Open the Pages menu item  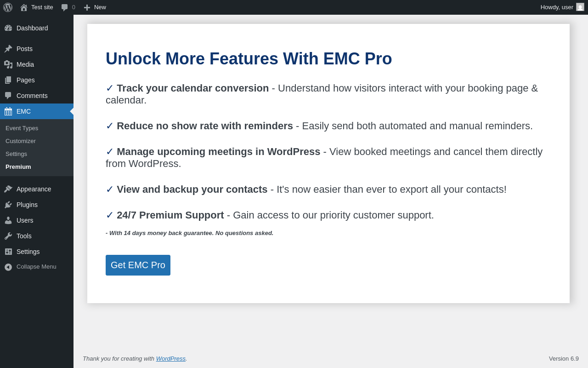pos(26,80)
